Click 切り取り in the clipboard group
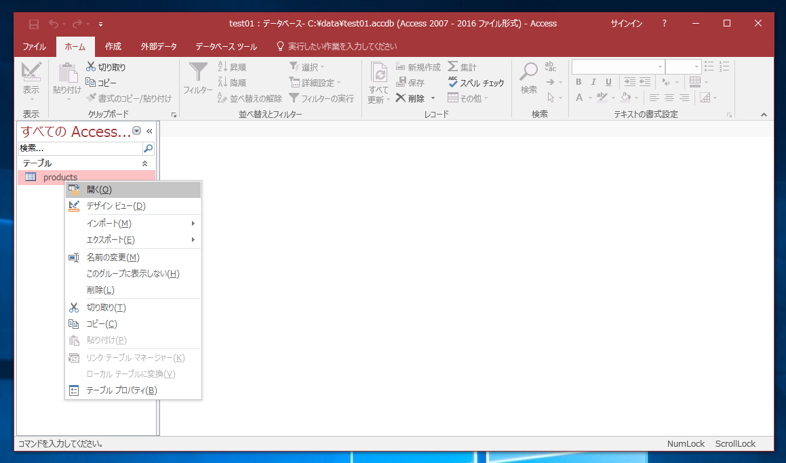 coord(106,67)
